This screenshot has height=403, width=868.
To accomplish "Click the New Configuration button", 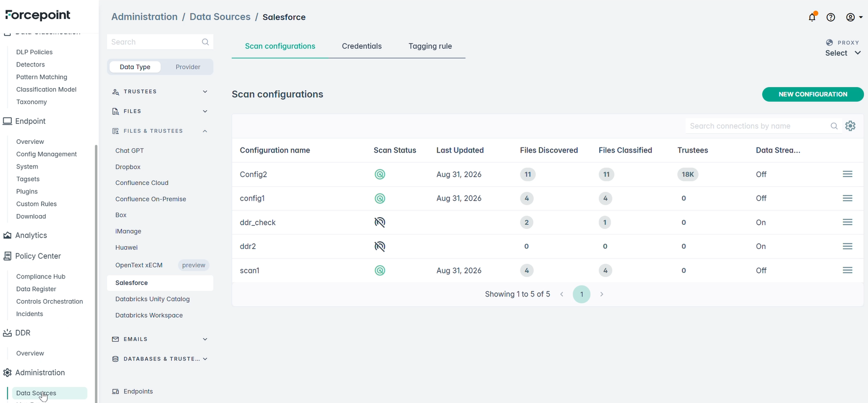I will click(x=813, y=94).
